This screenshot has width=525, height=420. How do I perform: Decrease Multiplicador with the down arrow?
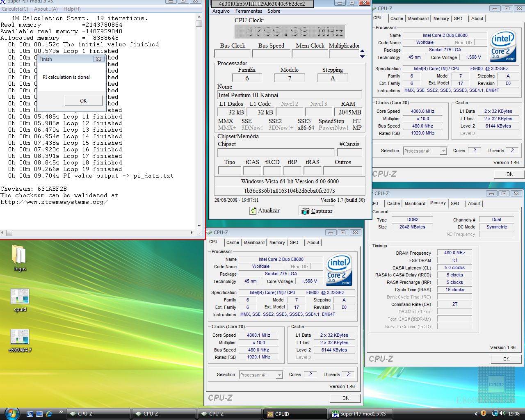tap(362, 56)
